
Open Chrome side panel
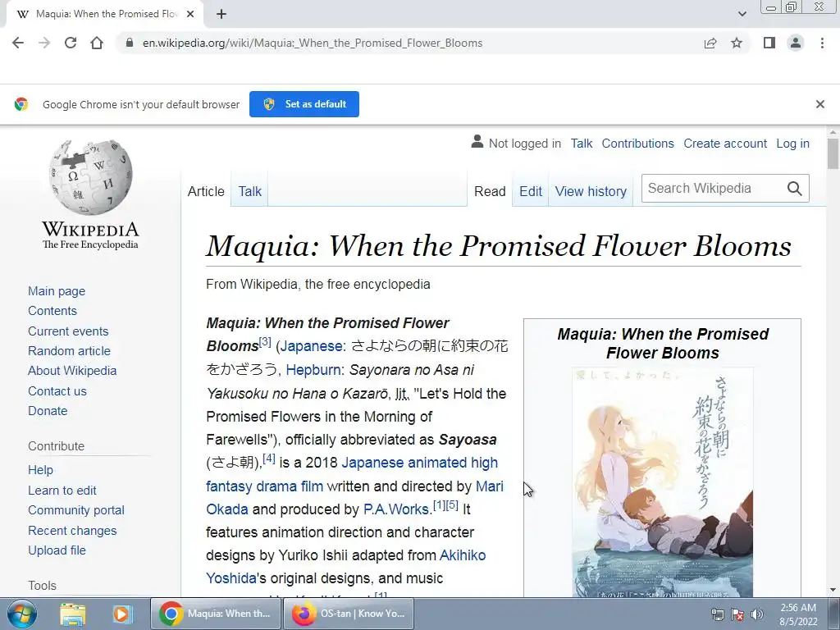pos(769,43)
